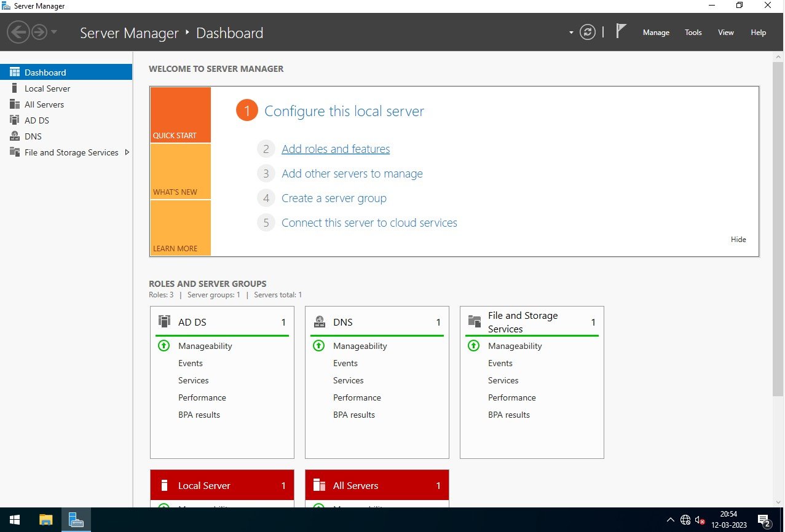The height and width of the screenshot is (532, 785).
Task: Open Events in the DNS tile
Action: click(345, 363)
